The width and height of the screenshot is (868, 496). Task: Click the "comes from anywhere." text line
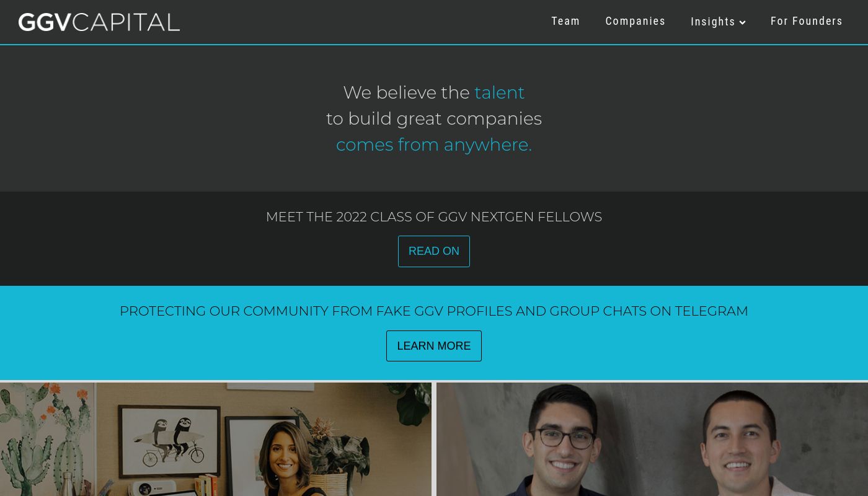(434, 144)
